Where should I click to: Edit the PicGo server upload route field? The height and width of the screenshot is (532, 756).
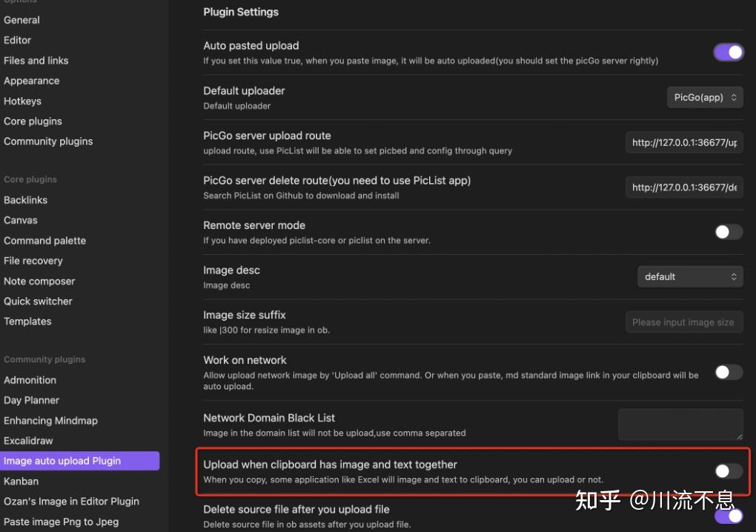tap(683, 142)
